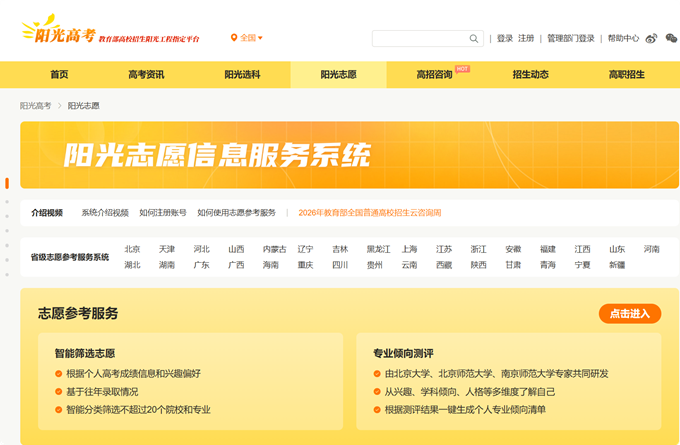Select province 宁夏
680x445 pixels.
click(582, 265)
